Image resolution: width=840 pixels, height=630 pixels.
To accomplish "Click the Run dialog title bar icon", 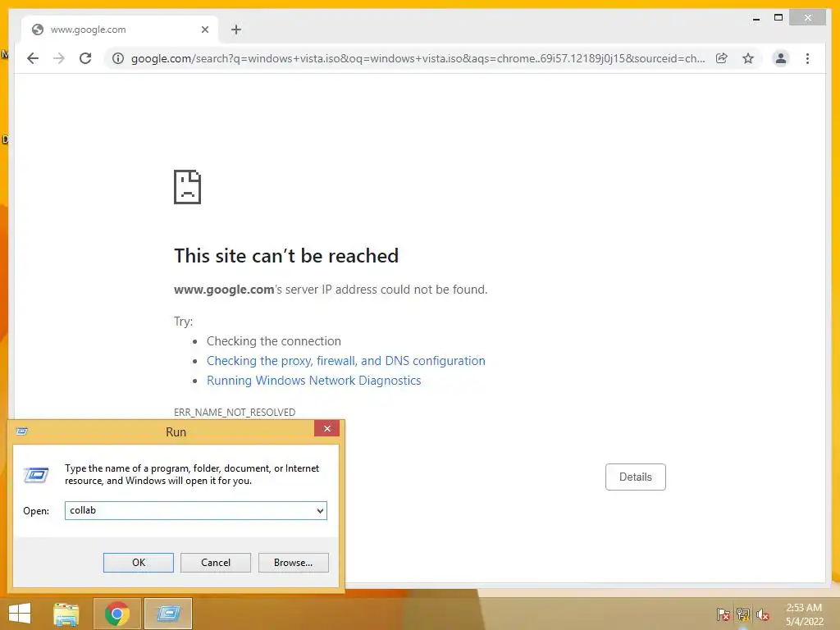I will (22, 431).
